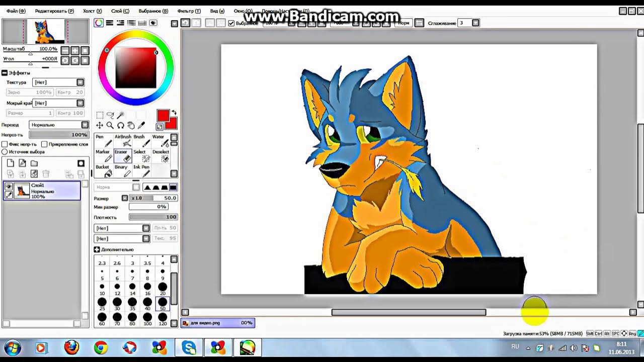This screenshot has width=644, height=362.
Task: Select the Marker tool
Action: (104, 156)
